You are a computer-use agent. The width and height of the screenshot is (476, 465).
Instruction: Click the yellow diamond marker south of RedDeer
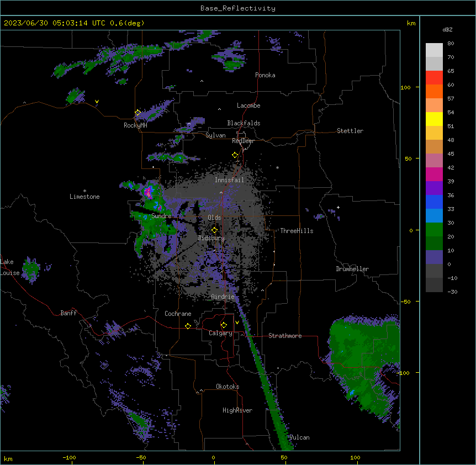pyautogui.click(x=235, y=155)
